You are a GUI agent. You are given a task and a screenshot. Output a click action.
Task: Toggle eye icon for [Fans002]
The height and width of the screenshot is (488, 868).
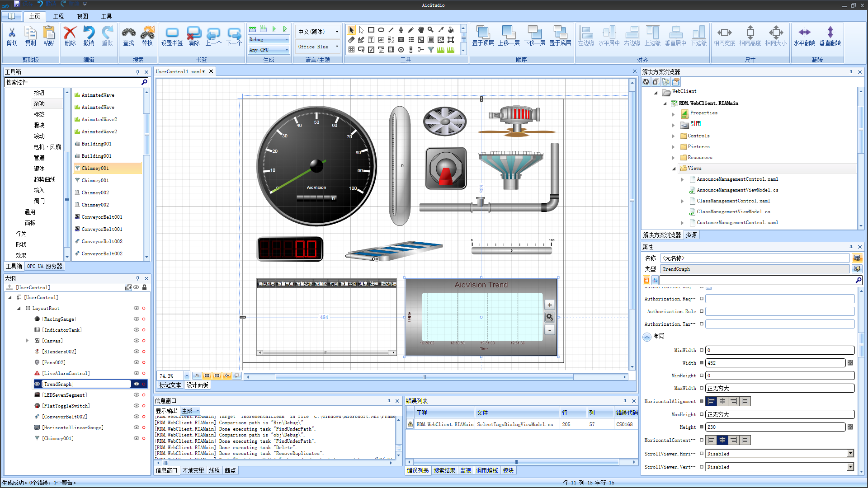tap(136, 362)
